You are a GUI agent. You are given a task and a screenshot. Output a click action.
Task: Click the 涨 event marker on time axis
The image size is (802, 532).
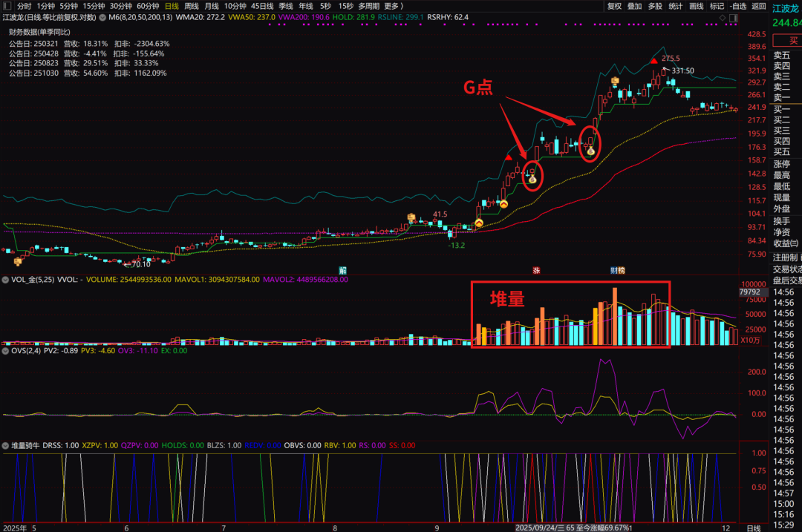point(536,270)
